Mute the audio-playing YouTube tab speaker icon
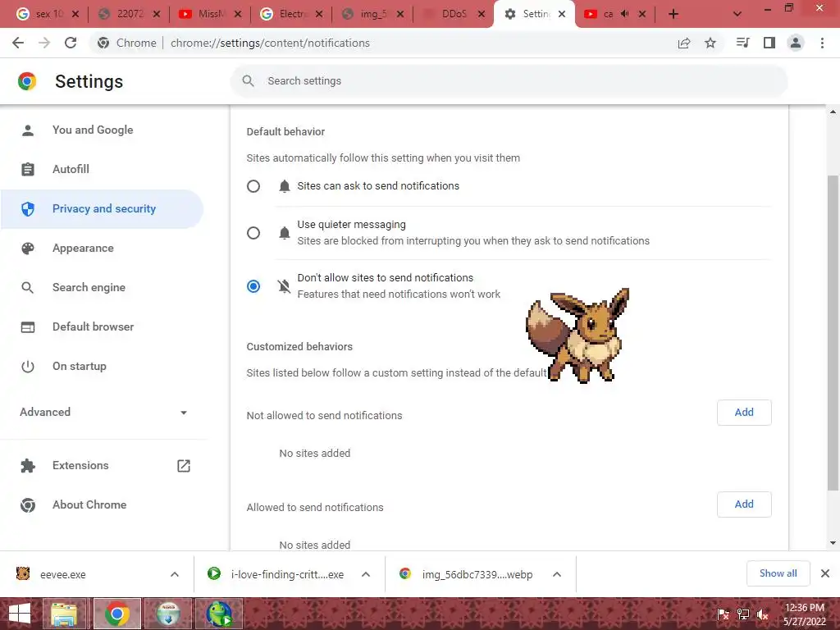This screenshot has height=630, width=840. 624,14
